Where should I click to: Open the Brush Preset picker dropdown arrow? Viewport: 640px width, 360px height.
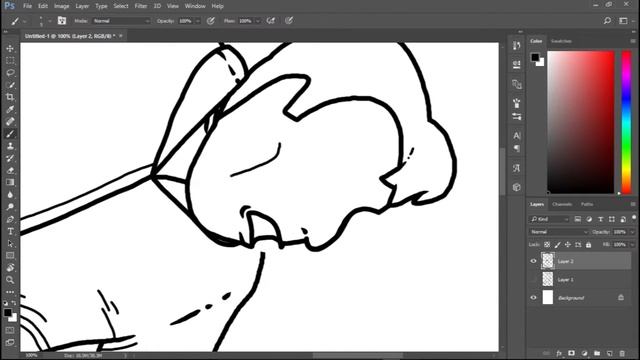click(50, 21)
